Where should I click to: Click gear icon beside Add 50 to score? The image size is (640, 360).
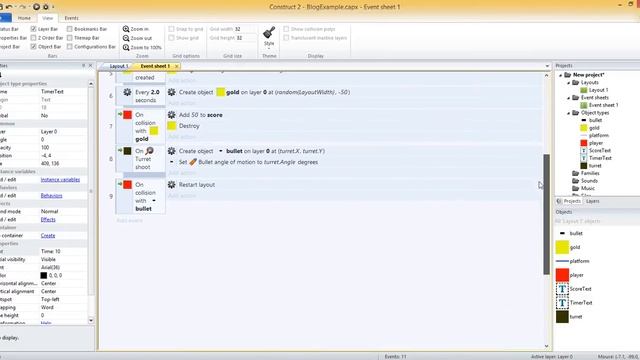(x=172, y=115)
